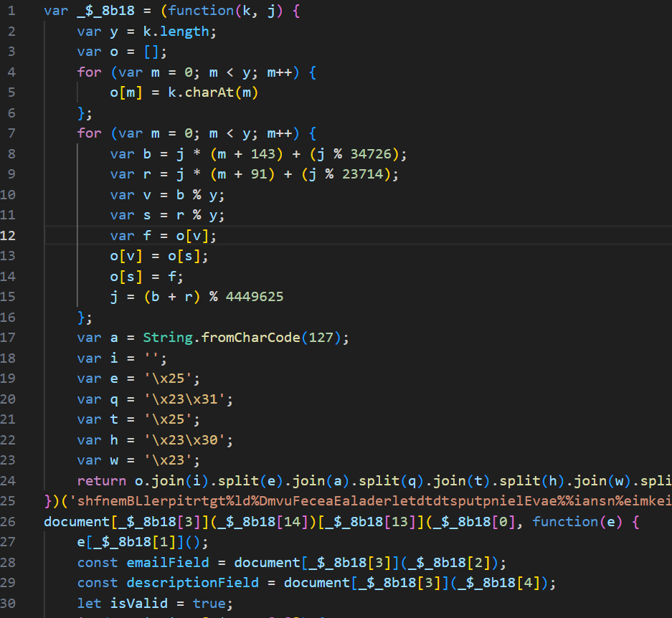Click 'var v = b % y' on line 10
The width and height of the screenshot is (672, 618).
click(x=164, y=194)
